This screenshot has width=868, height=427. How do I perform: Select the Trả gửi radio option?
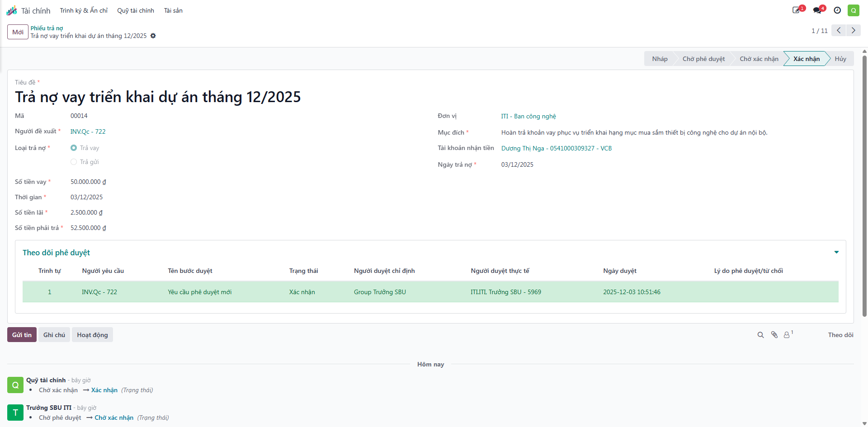coord(74,162)
